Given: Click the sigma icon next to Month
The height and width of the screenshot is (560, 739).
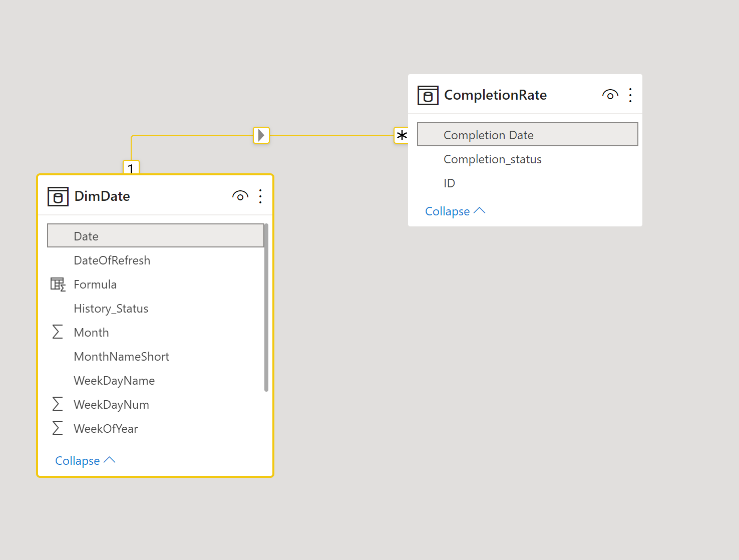Looking at the screenshot, I should click(58, 332).
